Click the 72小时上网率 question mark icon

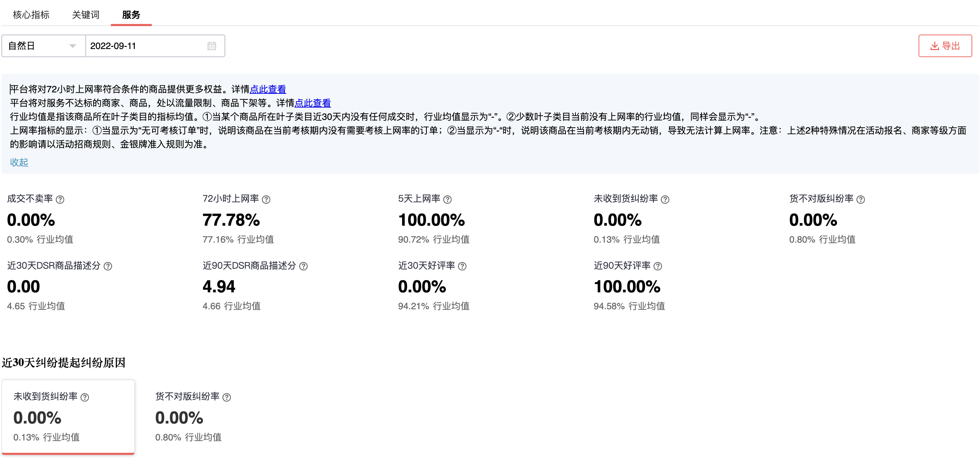[266, 199]
